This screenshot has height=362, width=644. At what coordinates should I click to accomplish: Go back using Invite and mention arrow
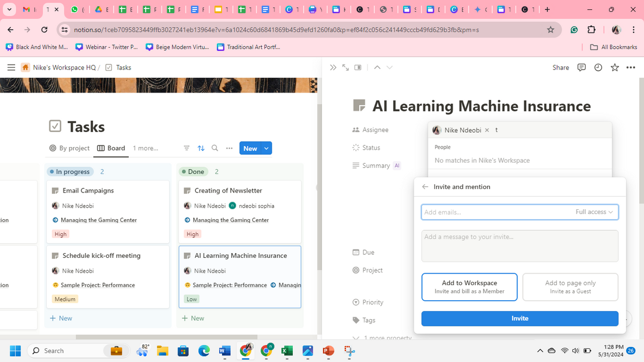point(425,187)
